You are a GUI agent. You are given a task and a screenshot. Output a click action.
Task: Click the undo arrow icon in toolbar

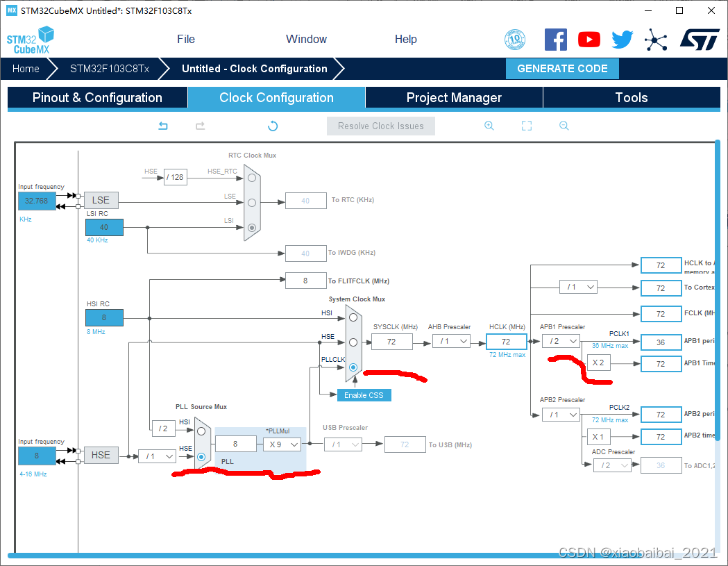[x=163, y=126]
